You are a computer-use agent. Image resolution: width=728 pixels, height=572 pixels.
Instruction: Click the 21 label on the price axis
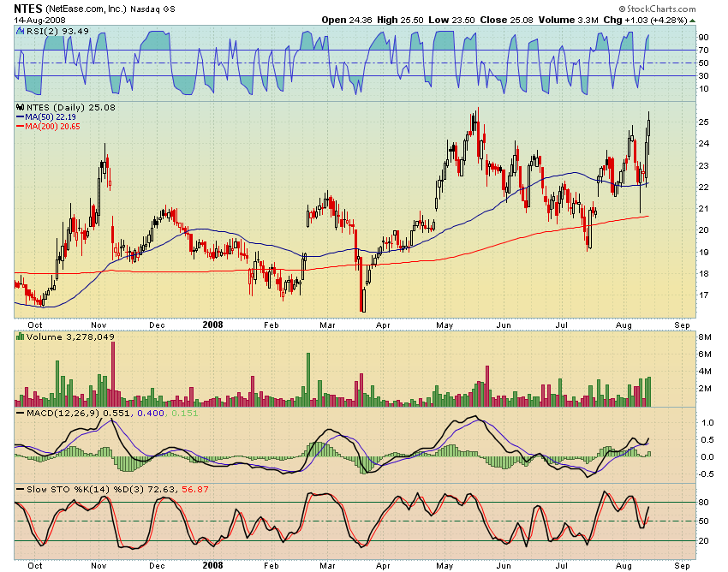pos(703,208)
